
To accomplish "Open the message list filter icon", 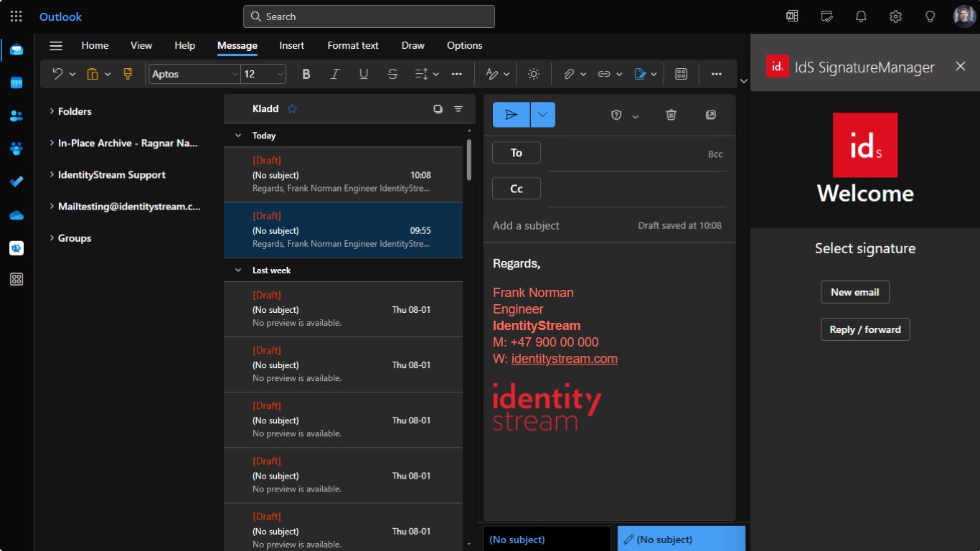I will (x=458, y=109).
